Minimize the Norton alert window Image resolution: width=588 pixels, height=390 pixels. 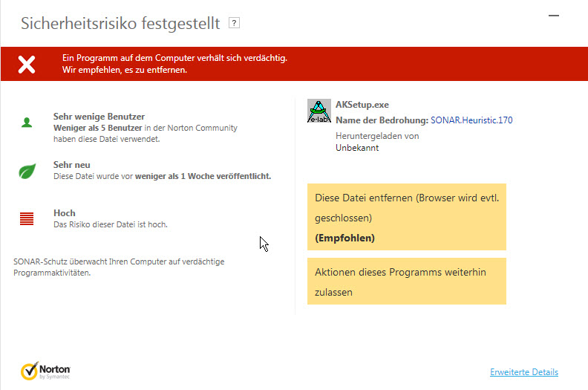point(554,16)
